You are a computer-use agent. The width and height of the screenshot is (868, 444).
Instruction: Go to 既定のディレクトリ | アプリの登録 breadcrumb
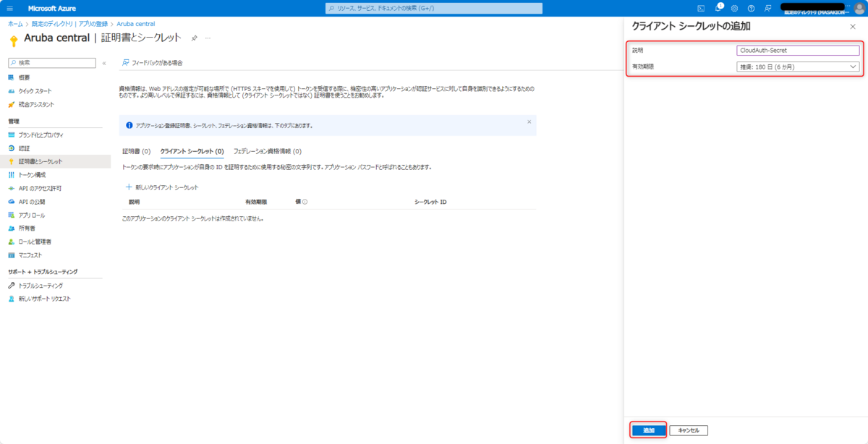(69, 24)
